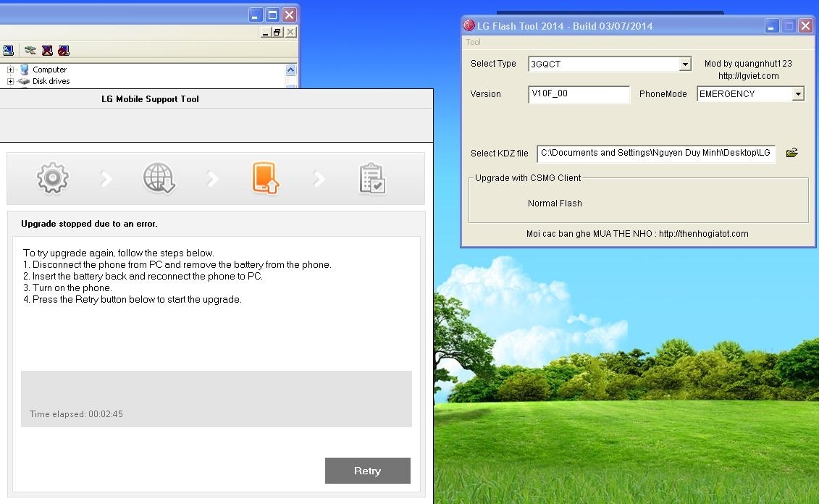This screenshot has height=504, width=819.
Task: Open the KDZ file browse folder icon
Action: pos(791,153)
